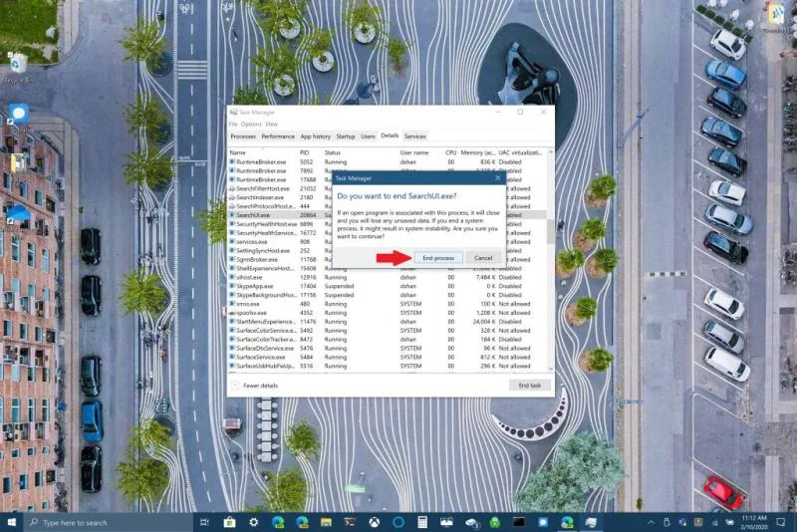The height and width of the screenshot is (532, 797).
Task: Open the Xbox app on the taskbar
Action: click(x=375, y=522)
